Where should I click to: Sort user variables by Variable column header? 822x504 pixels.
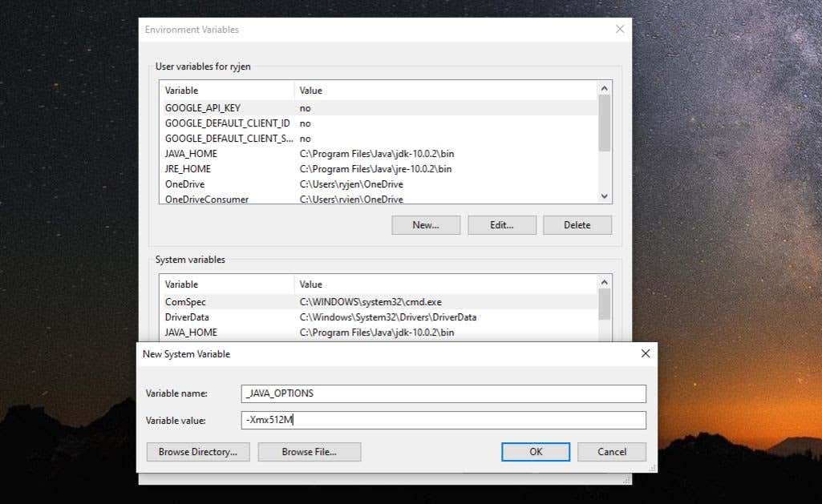coord(227,90)
